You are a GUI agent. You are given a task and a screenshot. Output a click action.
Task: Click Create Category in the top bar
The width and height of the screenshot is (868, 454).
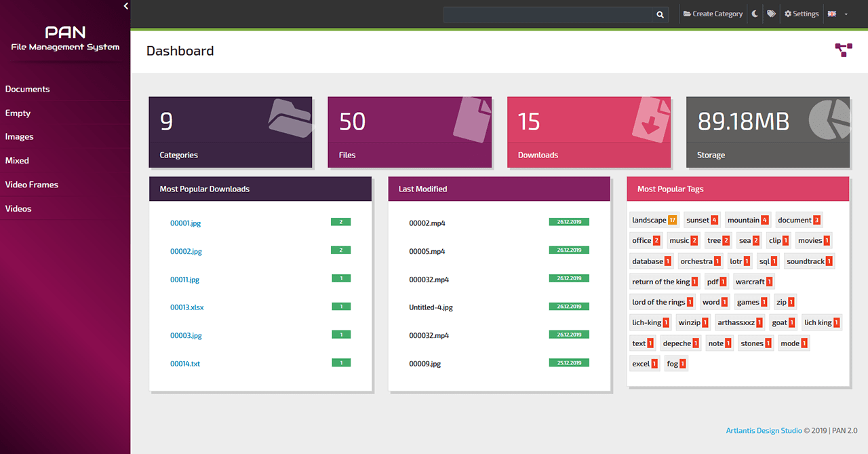[x=713, y=14]
